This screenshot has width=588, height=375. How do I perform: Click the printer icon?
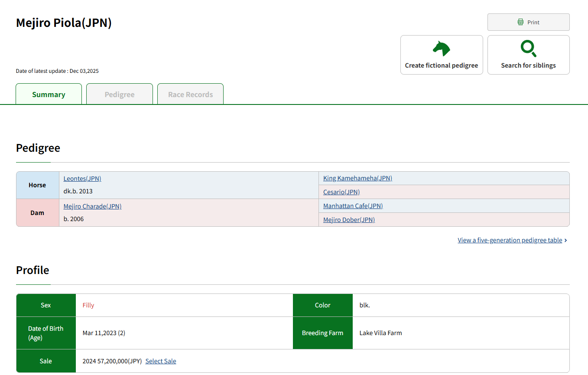pos(520,22)
